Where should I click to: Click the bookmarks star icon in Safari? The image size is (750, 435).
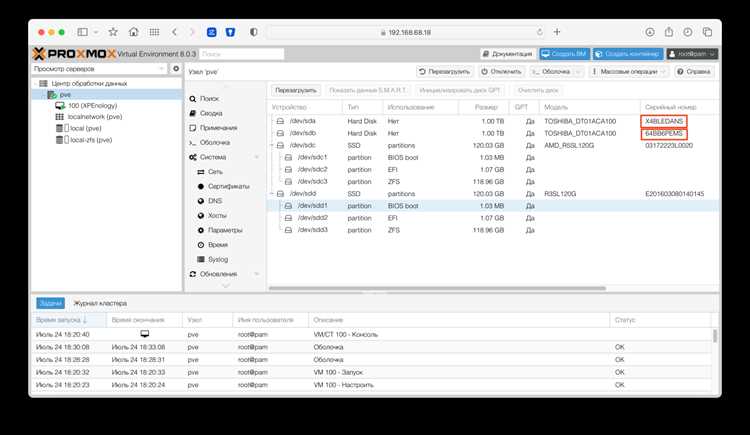[x=113, y=32]
